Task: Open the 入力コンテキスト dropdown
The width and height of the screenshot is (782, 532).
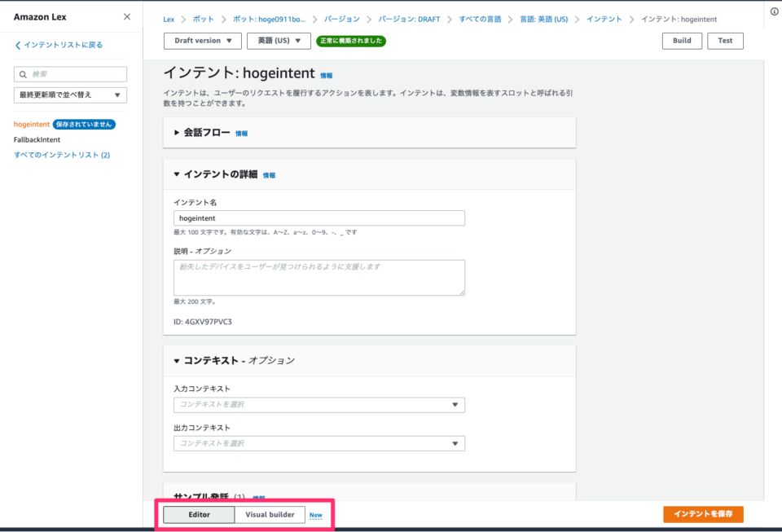Action: pyautogui.click(x=319, y=405)
